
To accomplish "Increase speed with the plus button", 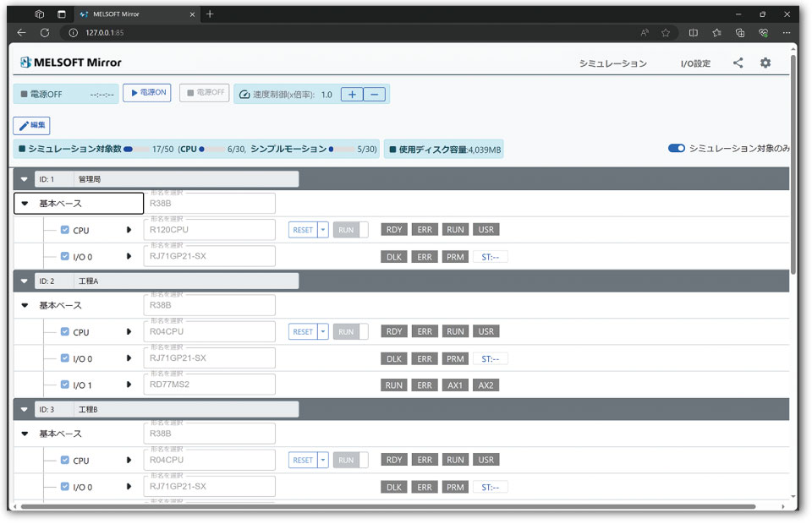I will [352, 95].
